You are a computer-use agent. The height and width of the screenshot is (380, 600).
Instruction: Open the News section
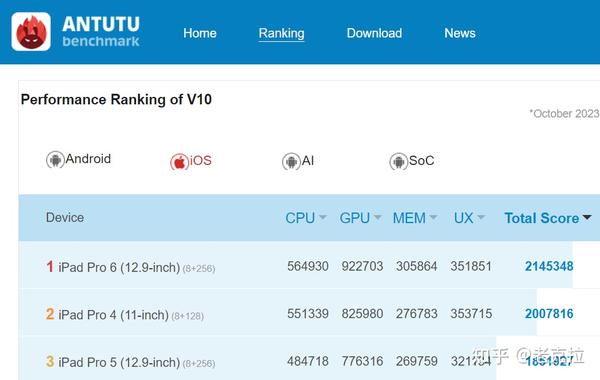click(x=460, y=33)
